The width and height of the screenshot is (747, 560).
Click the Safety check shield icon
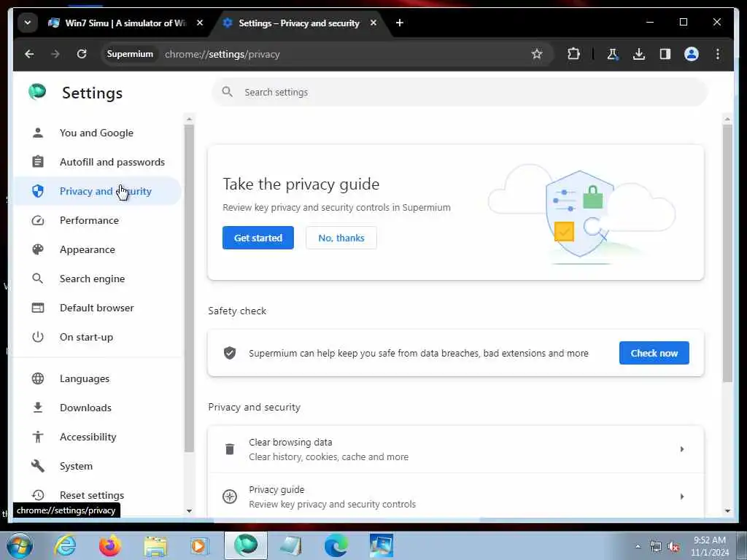pyautogui.click(x=230, y=353)
